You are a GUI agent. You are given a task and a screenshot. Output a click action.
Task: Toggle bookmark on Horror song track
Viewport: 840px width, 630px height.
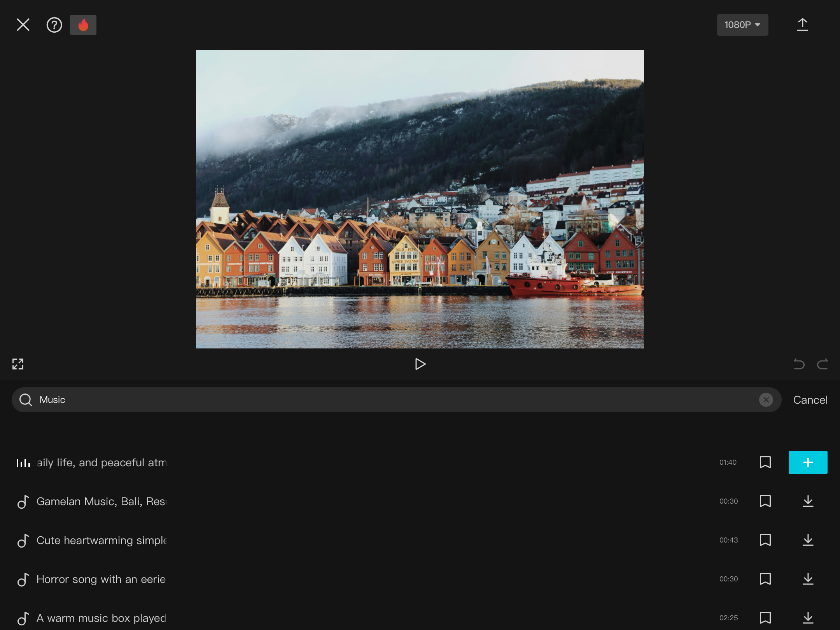pyautogui.click(x=765, y=578)
